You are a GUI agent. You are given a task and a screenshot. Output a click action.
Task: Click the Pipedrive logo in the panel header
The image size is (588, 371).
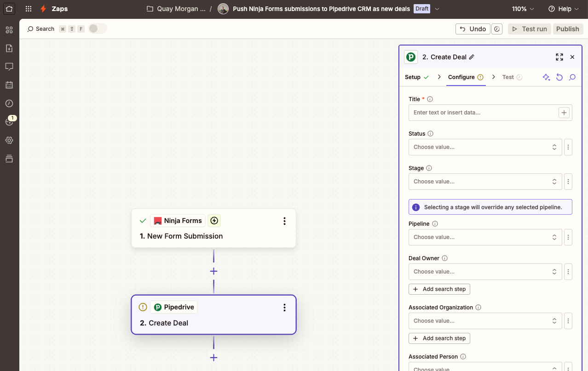[411, 57]
